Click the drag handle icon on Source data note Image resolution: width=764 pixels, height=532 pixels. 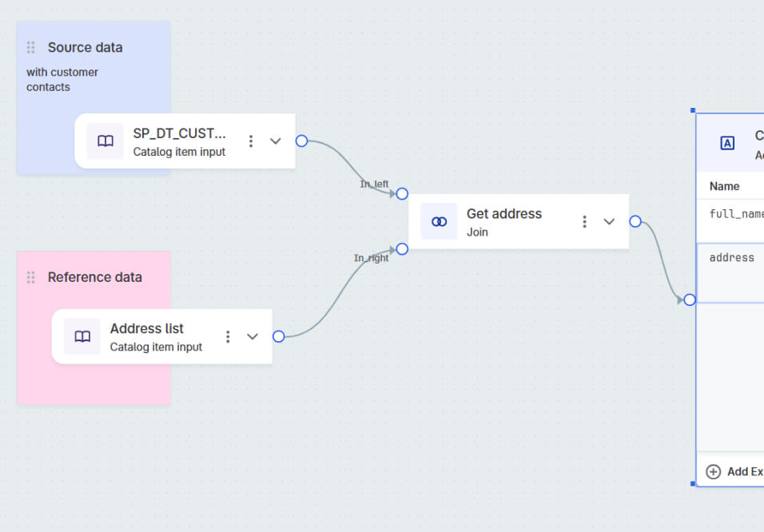(x=30, y=47)
